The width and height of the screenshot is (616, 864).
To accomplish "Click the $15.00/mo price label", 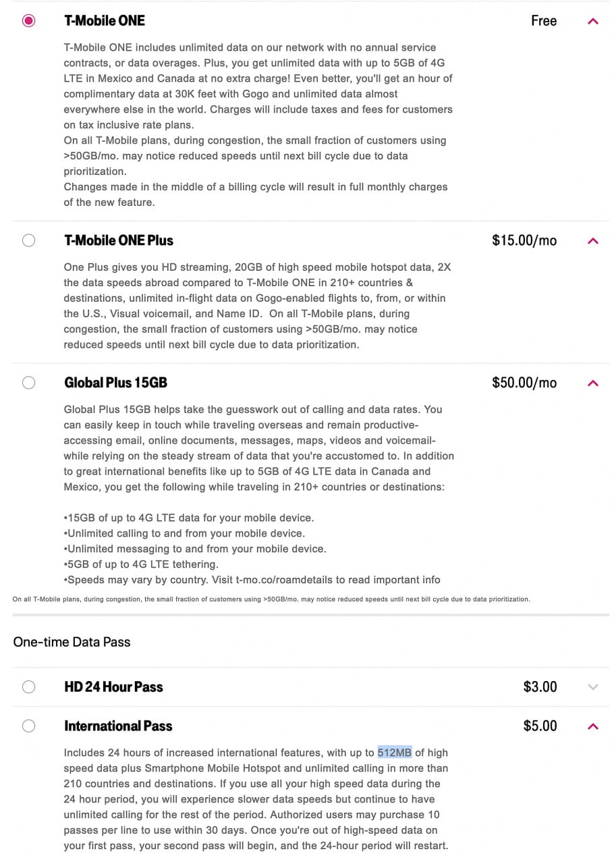I will pos(524,241).
